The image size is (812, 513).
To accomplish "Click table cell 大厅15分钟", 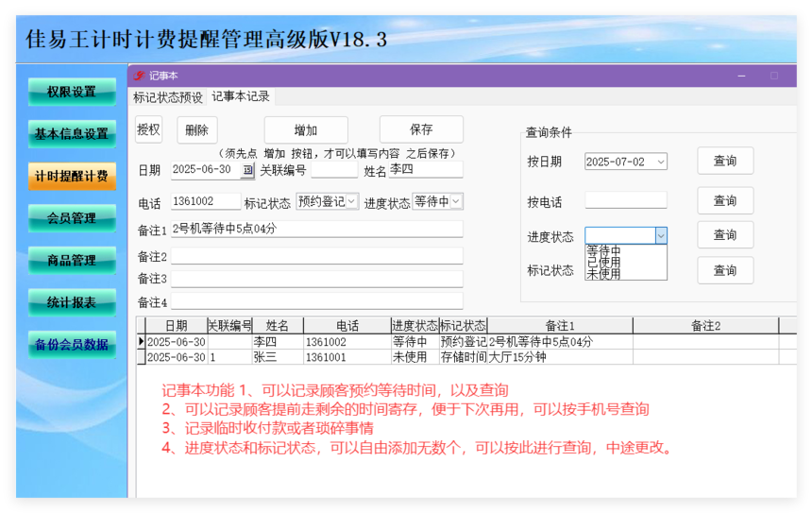I will [560, 357].
